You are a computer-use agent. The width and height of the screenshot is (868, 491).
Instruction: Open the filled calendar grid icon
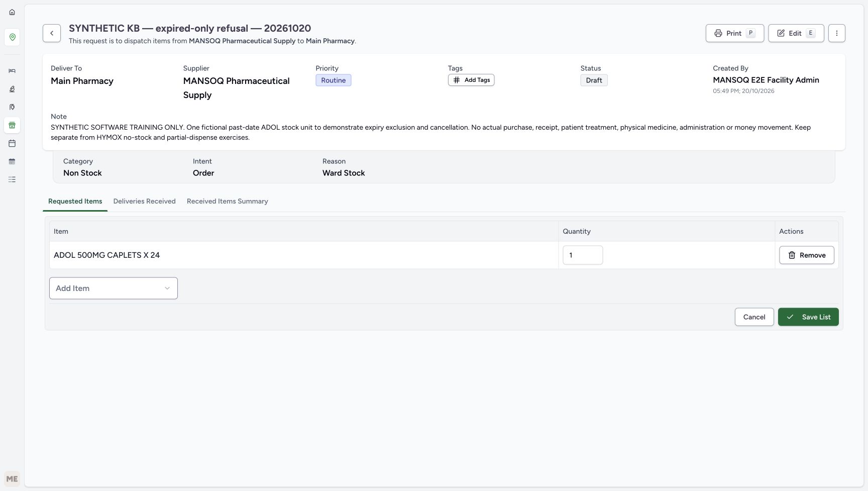tap(12, 161)
